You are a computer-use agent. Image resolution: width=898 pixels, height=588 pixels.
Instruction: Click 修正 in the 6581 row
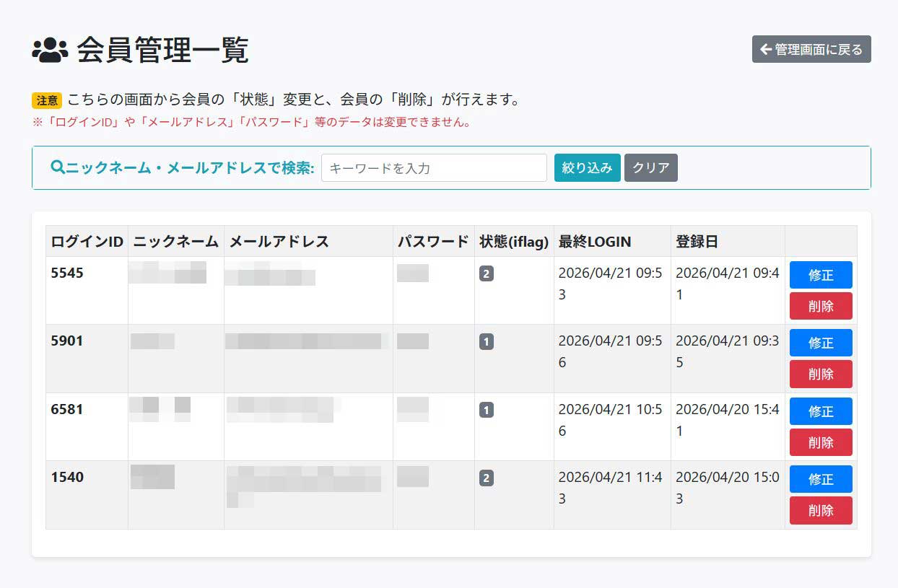(820, 411)
